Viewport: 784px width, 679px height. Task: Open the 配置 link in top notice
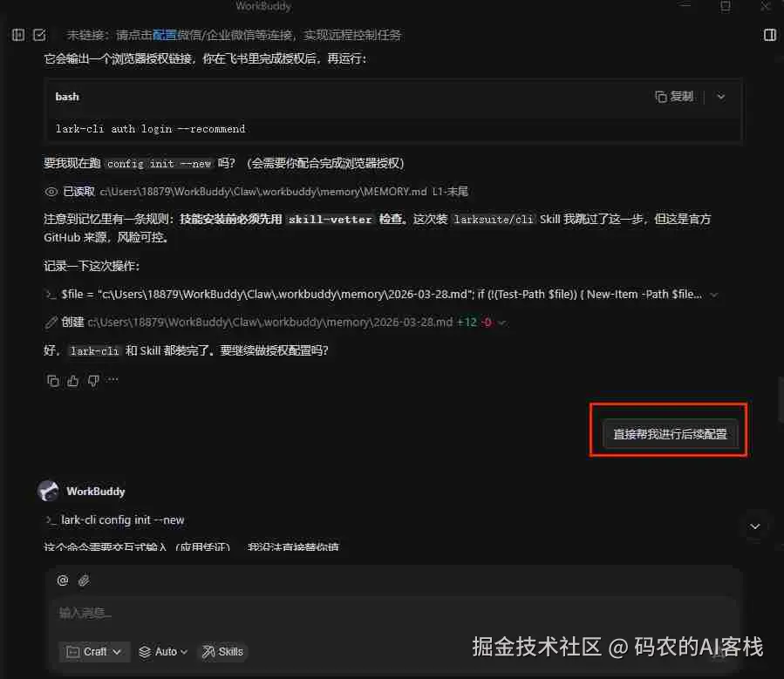point(165,35)
